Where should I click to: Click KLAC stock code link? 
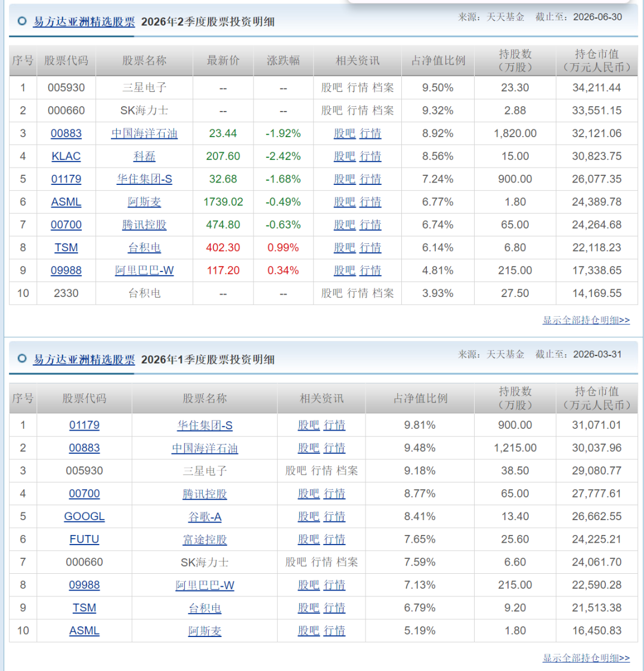pos(66,156)
